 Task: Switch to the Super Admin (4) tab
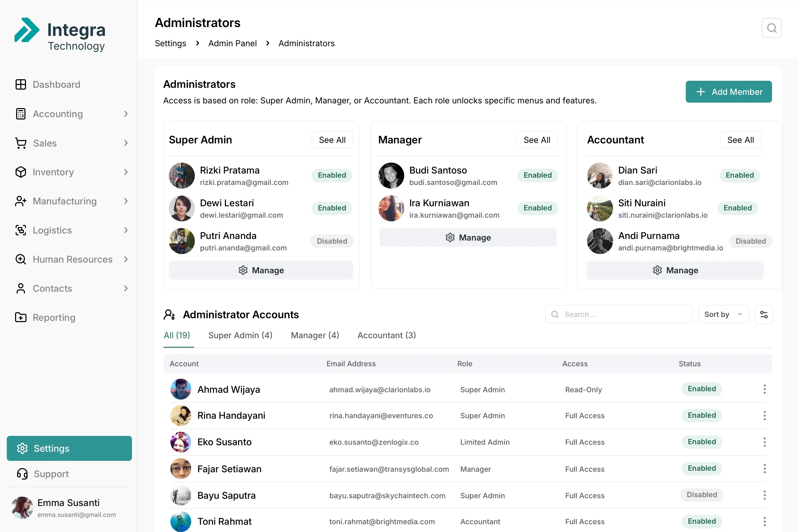click(240, 335)
